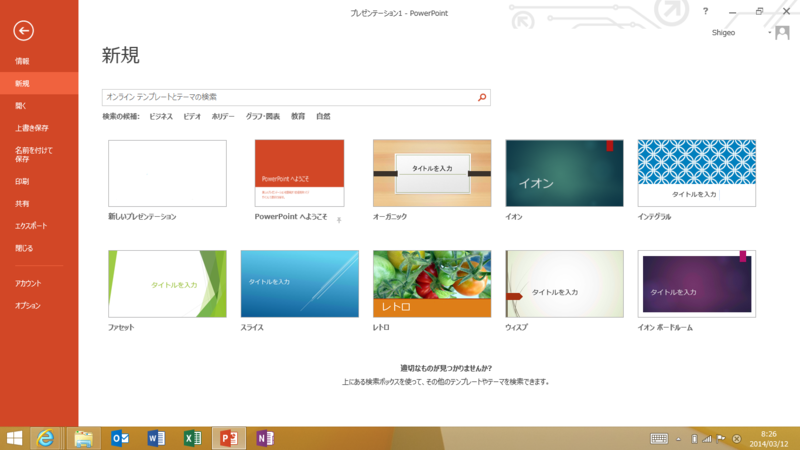
Task: Pin the PowerPoint へようこそ template
Action: tap(339, 220)
